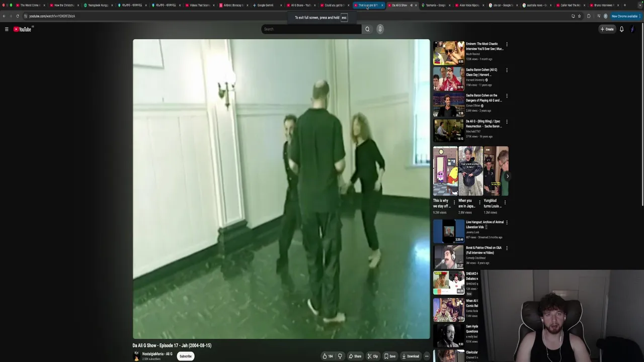Click the main video player
Screen dimensions: 644x362
pyautogui.click(x=281, y=189)
